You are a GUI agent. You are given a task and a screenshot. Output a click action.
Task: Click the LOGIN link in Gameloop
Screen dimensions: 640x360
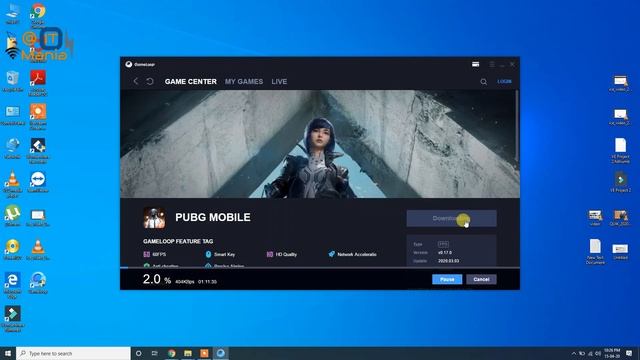504,81
